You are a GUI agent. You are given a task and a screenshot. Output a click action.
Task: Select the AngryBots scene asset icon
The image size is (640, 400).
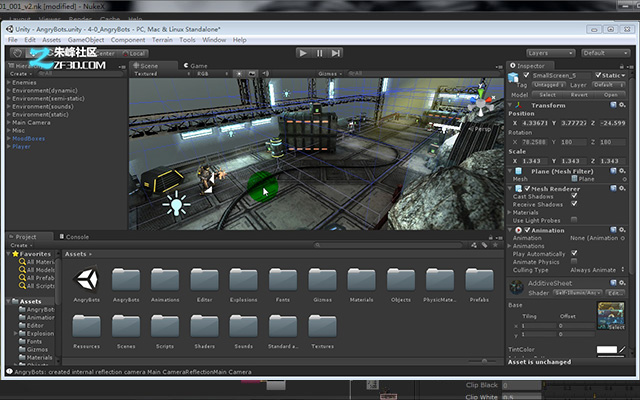(86, 280)
